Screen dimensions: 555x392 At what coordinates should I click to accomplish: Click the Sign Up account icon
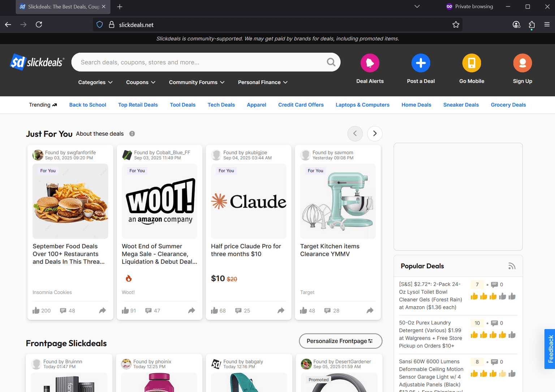(522, 63)
